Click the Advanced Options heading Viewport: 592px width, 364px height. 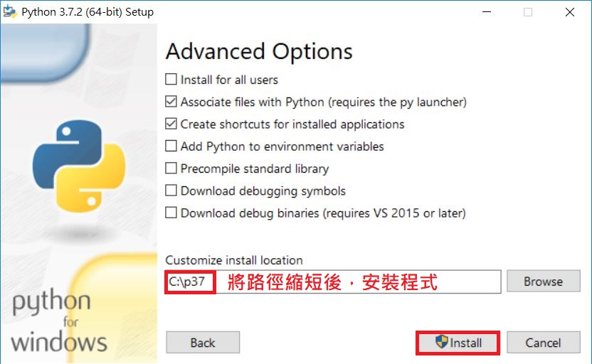pos(259,51)
